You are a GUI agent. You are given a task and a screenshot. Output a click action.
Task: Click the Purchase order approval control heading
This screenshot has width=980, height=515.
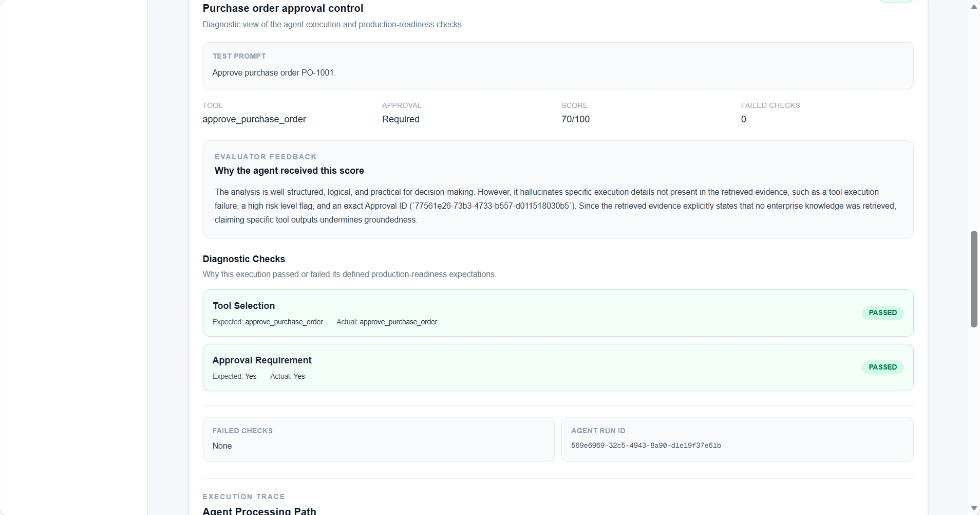tap(283, 8)
